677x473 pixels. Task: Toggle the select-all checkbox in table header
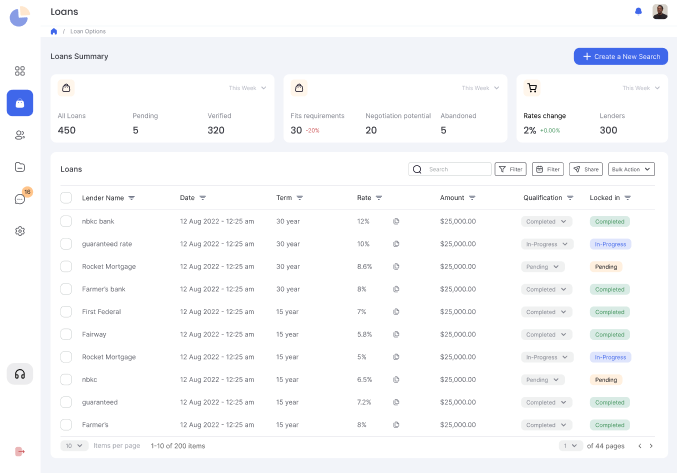point(66,197)
